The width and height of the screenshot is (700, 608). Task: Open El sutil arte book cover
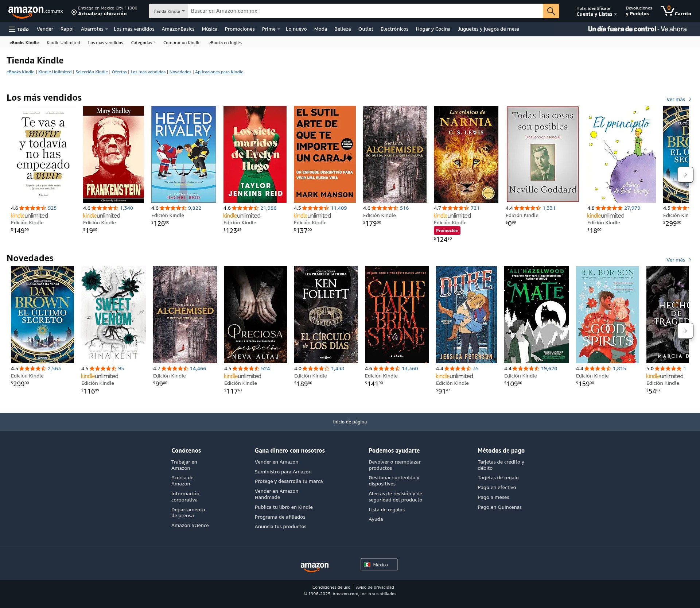click(x=325, y=154)
